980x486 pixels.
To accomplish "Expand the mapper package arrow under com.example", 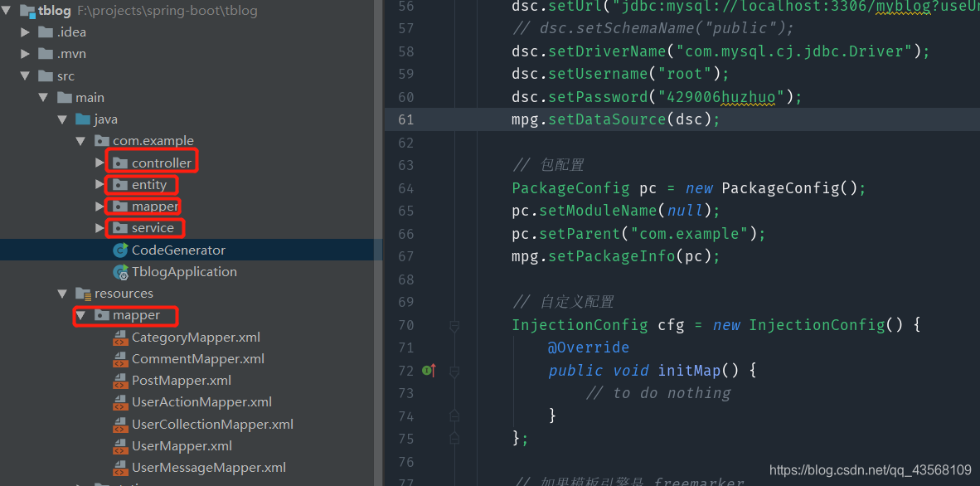I will pyautogui.click(x=99, y=206).
